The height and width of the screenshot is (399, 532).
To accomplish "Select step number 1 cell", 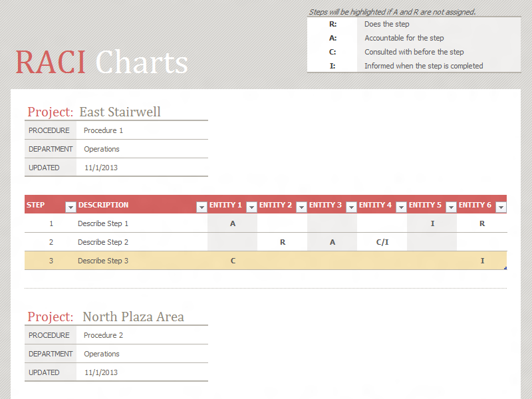I will click(51, 223).
